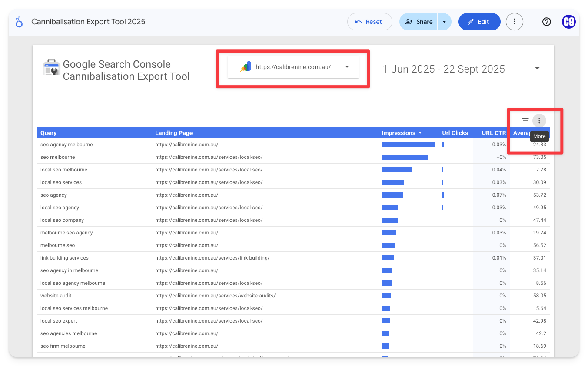The image size is (588, 366).
Task: Click the Search Console toolbox icon
Action: click(51, 67)
